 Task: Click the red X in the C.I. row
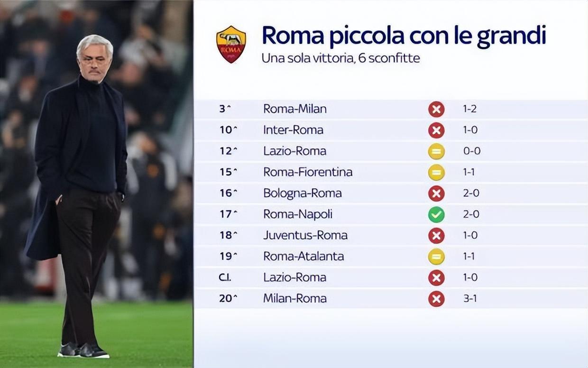tap(436, 278)
